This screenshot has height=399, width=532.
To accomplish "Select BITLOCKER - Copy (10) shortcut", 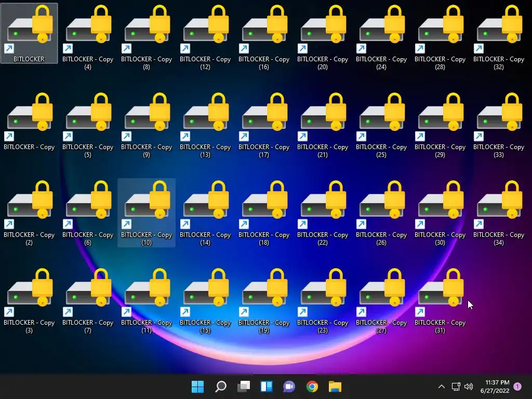I will pos(147,212).
